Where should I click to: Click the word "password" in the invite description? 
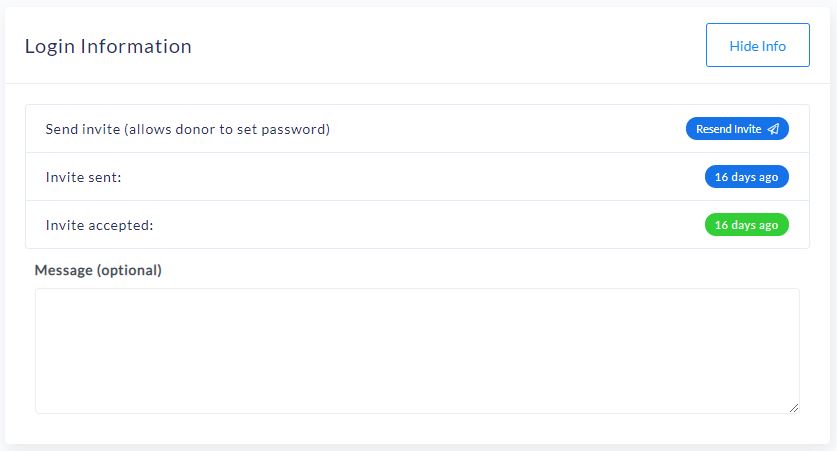click(296, 129)
